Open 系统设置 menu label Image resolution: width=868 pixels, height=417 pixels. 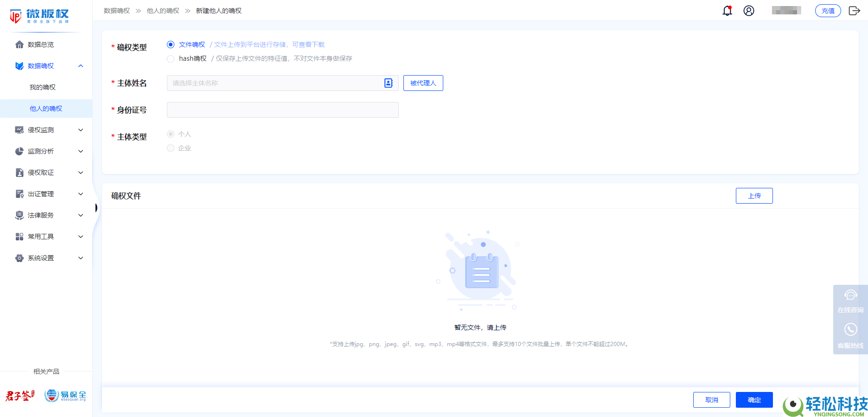click(x=41, y=258)
